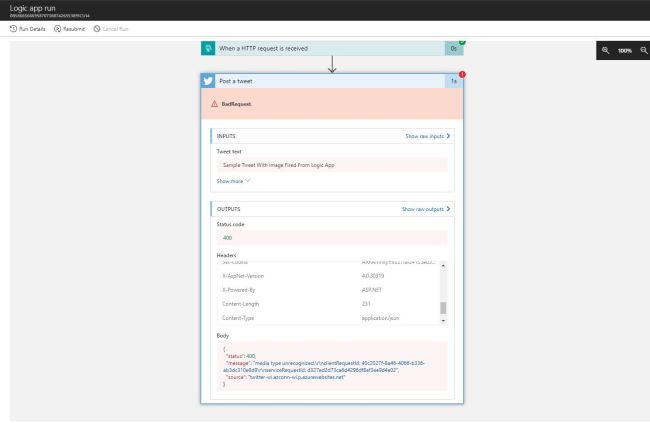Click the INPUTS section heading
The width and height of the screenshot is (650, 423).
click(x=226, y=136)
